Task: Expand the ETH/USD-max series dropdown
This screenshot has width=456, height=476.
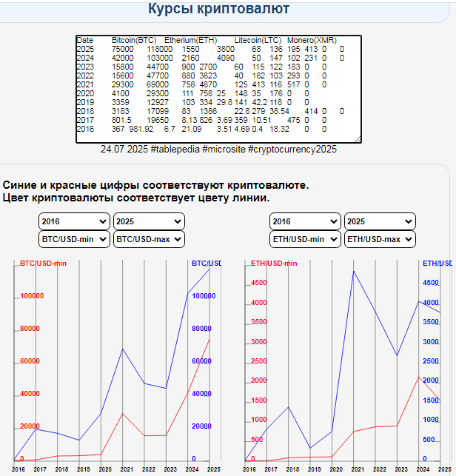Action: click(x=380, y=239)
